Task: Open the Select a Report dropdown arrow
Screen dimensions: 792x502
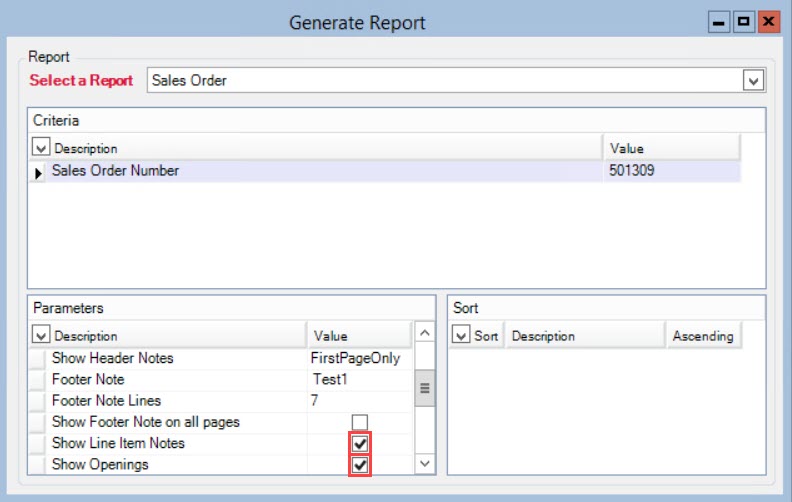Action: [x=753, y=81]
